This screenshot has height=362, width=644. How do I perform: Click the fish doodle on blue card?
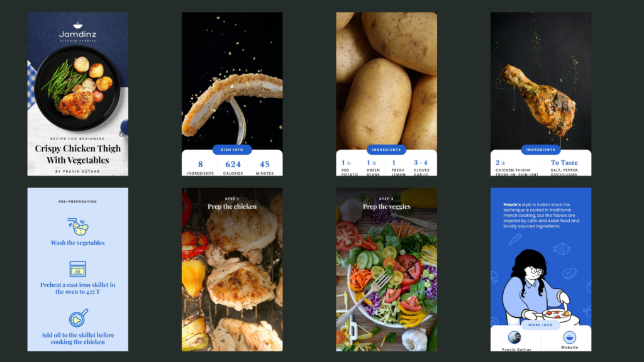[x=562, y=249]
